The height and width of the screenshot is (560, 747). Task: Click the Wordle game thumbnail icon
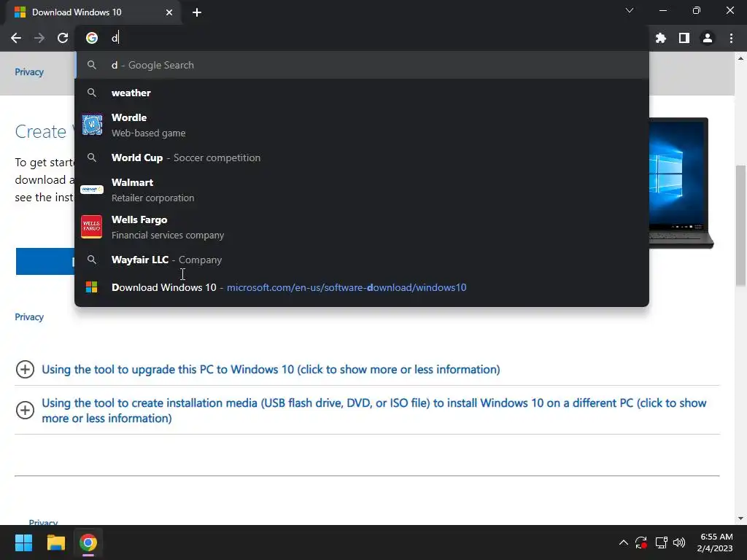point(92,125)
